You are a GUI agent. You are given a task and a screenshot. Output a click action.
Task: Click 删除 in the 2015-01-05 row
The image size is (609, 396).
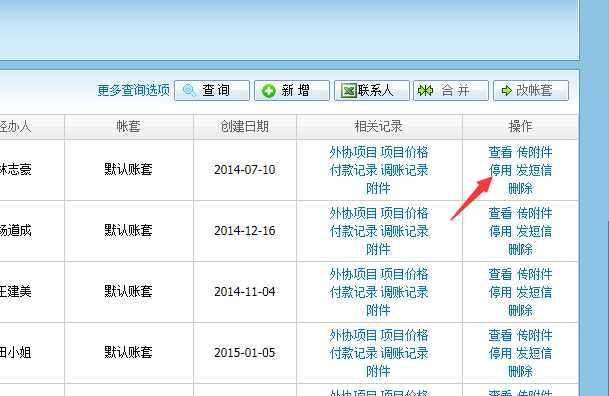click(520, 372)
